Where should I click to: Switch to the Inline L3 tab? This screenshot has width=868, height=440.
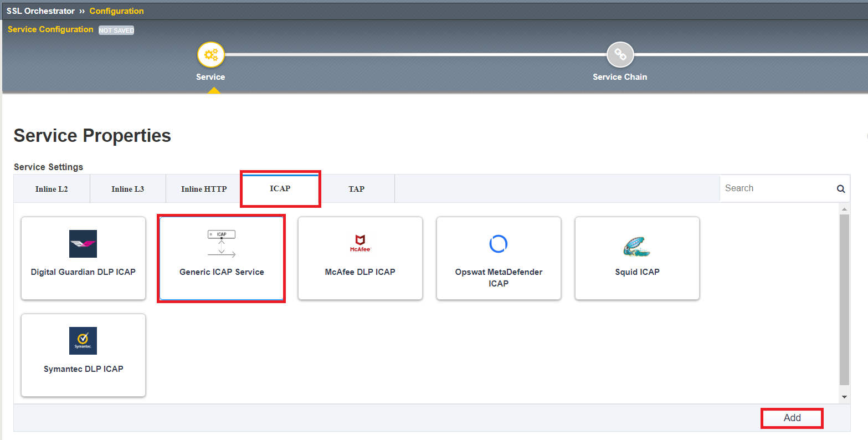(x=127, y=189)
